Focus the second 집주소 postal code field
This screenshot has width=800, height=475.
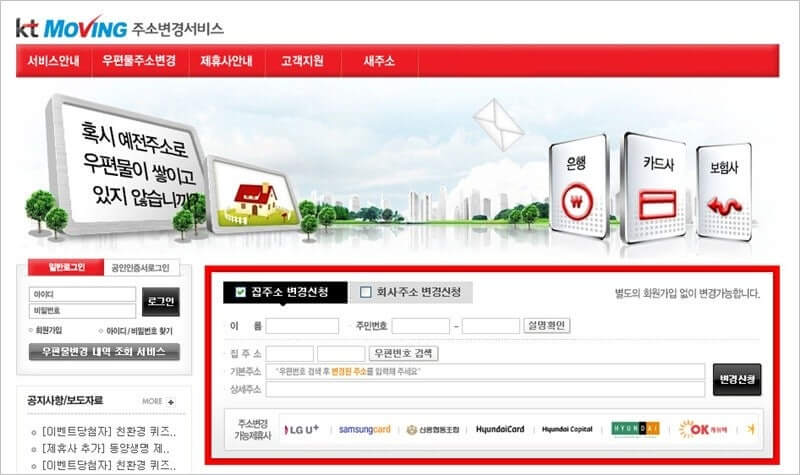(341, 354)
